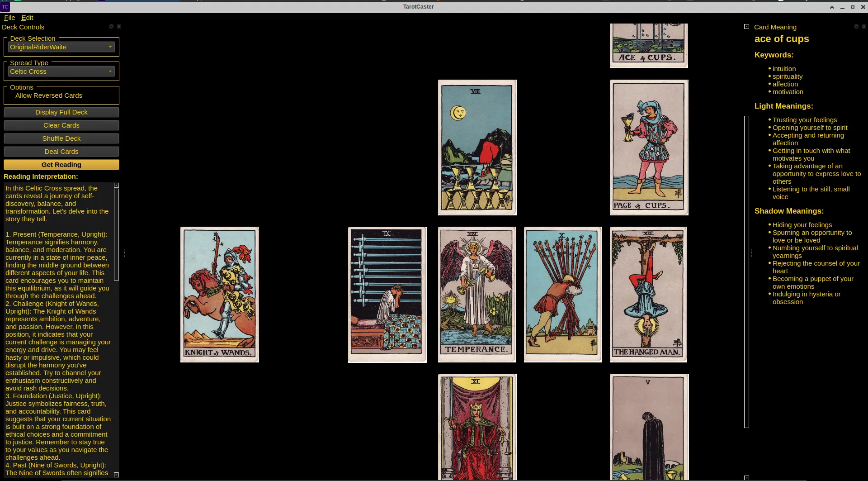
Task: Select The Hanged Man card
Action: tap(648, 295)
